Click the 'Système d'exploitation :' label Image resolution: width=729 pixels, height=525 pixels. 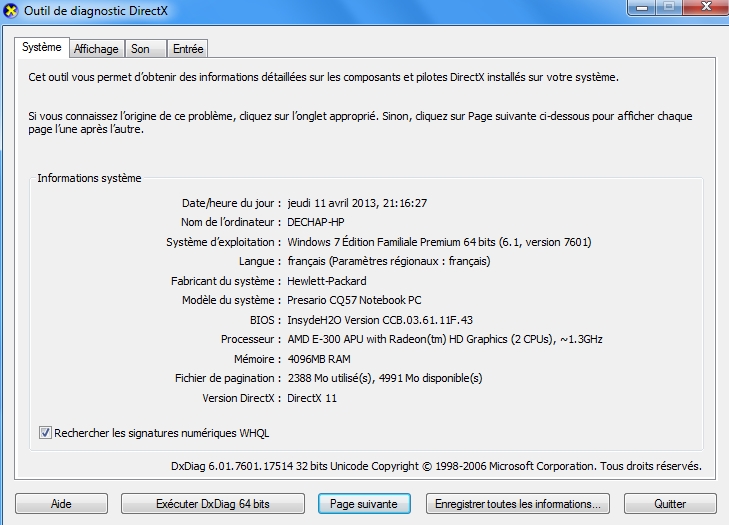tap(224, 242)
